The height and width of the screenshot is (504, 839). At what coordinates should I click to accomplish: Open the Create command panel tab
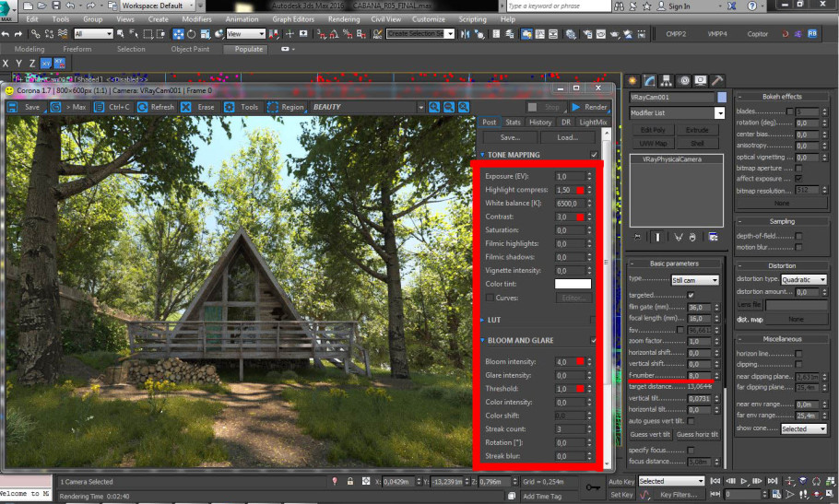632,81
